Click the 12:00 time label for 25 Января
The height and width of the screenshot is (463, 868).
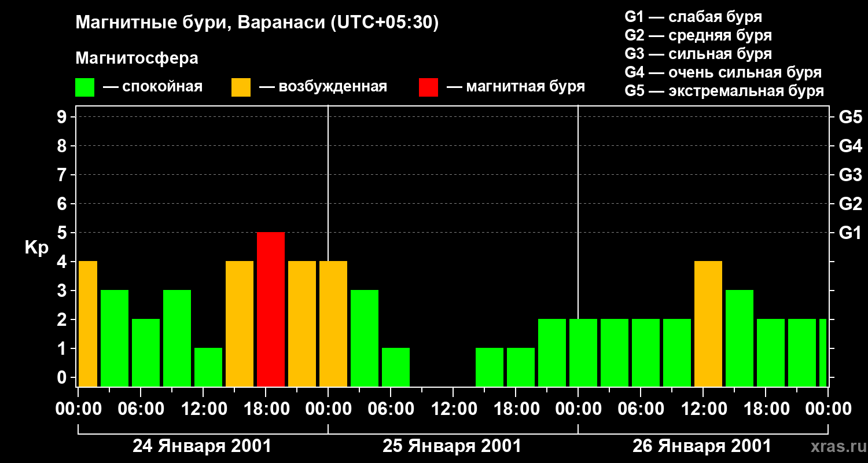(x=453, y=409)
